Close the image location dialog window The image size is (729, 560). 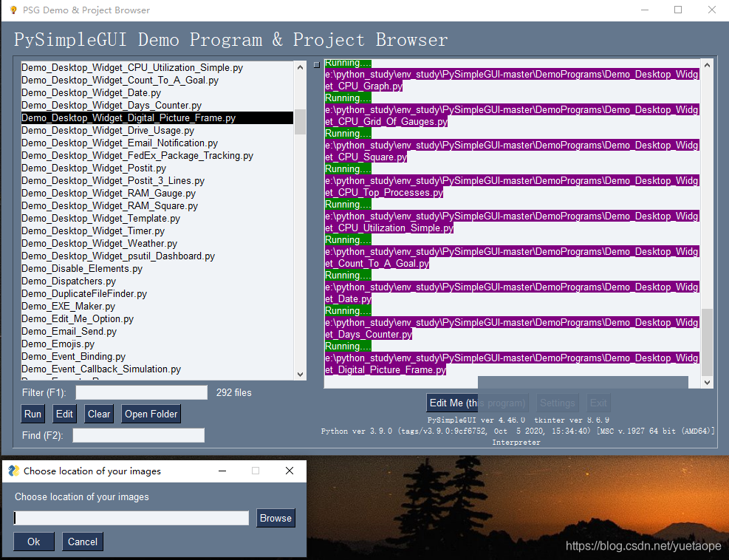[x=290, y=471]
